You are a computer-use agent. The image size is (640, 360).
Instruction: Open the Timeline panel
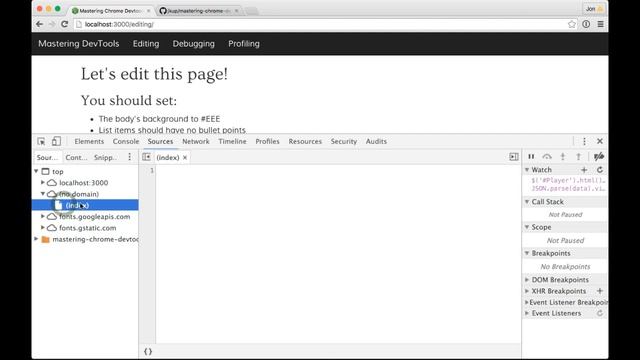tap(232, 141)
